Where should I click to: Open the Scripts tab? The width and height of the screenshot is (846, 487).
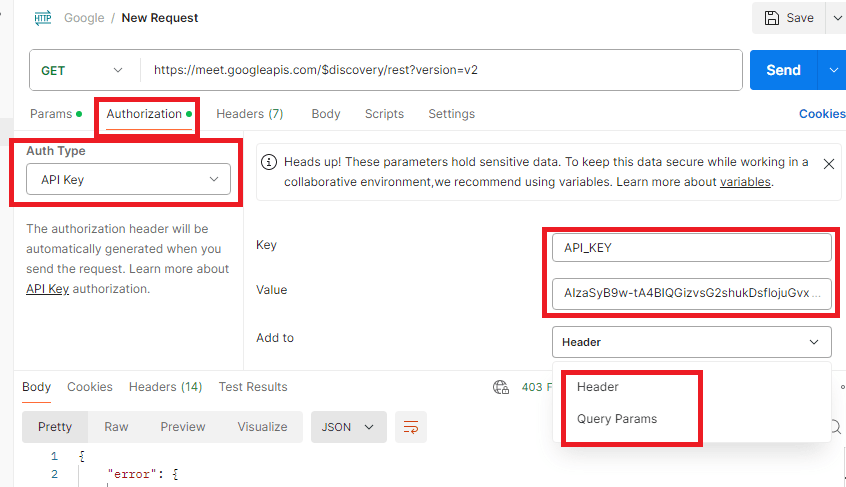coord(384,114)
